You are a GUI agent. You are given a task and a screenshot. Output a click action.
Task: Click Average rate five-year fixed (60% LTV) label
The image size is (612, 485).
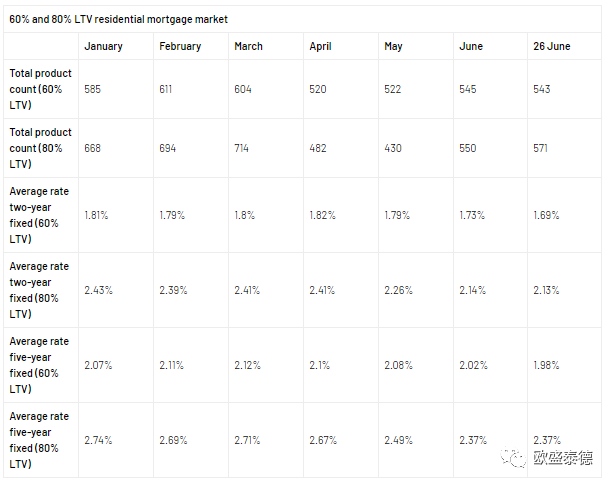(39, 365)
